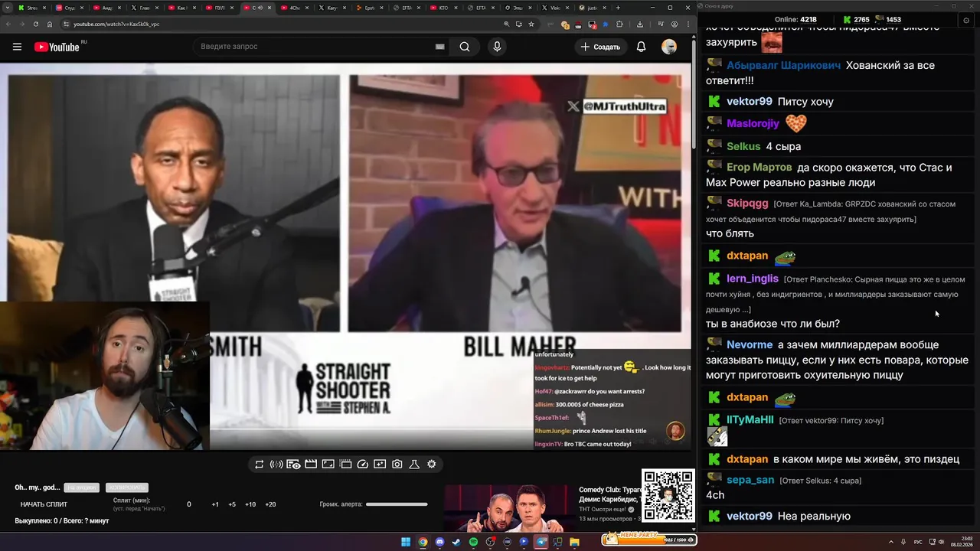Open chat user 'vektor99' saying 'Питсу хочу'
Image resolution: width=980 pixels, height=551 pixels.
pyautogui.click(x=750, y=101)
